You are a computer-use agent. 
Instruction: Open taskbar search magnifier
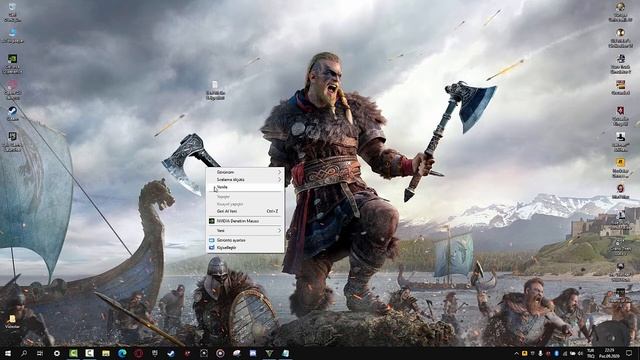[x=24, y=353]
